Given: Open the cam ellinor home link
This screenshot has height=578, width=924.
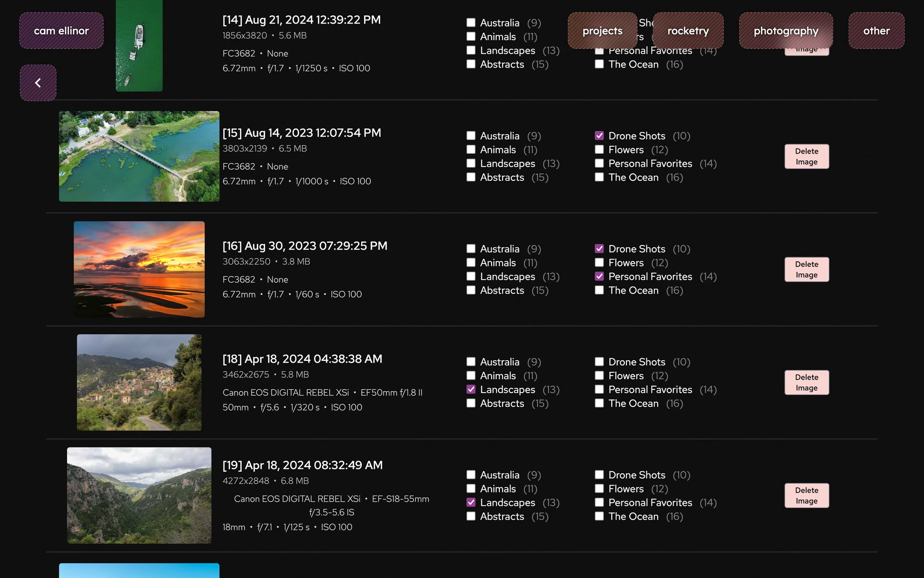Looking at the screenshot, I should click(x=61, y=31).
